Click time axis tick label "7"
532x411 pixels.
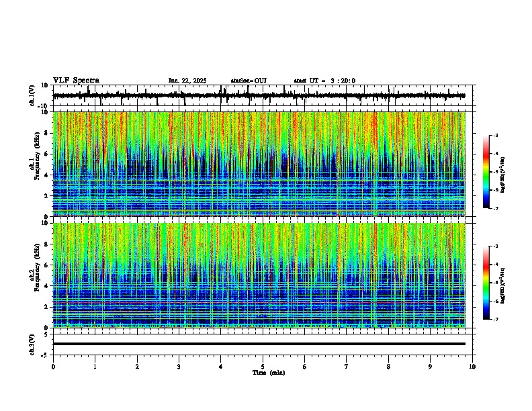point(347,367)
